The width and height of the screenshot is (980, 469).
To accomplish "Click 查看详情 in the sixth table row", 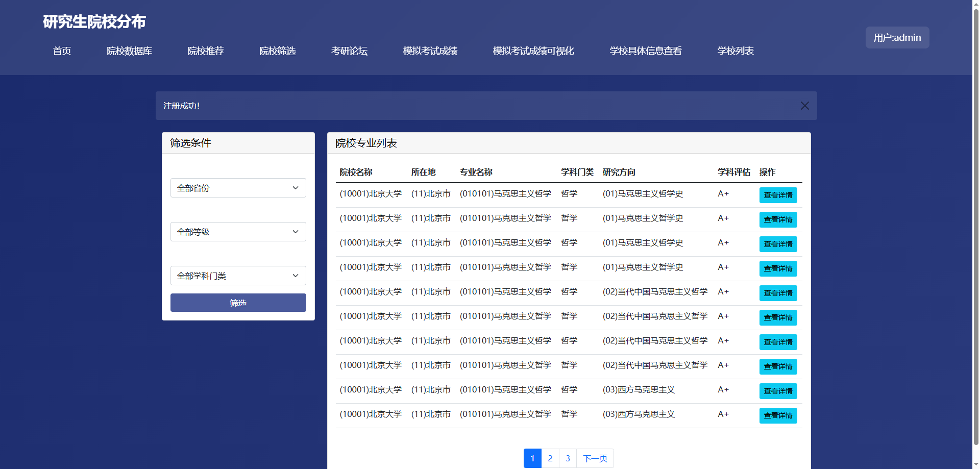I will pyautogui.click(x=778, y=317).
